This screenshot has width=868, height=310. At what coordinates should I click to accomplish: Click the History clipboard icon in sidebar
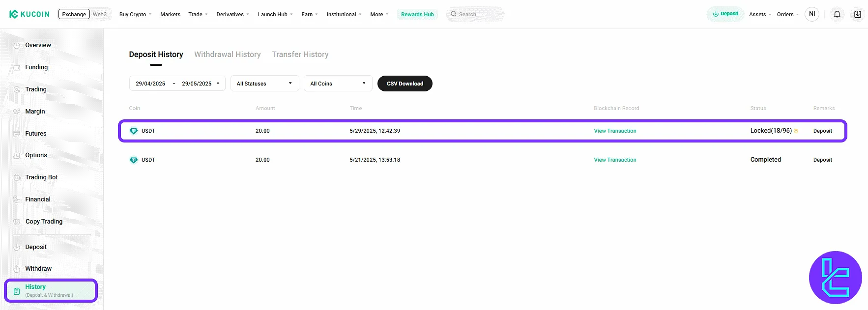coord(17,291)
